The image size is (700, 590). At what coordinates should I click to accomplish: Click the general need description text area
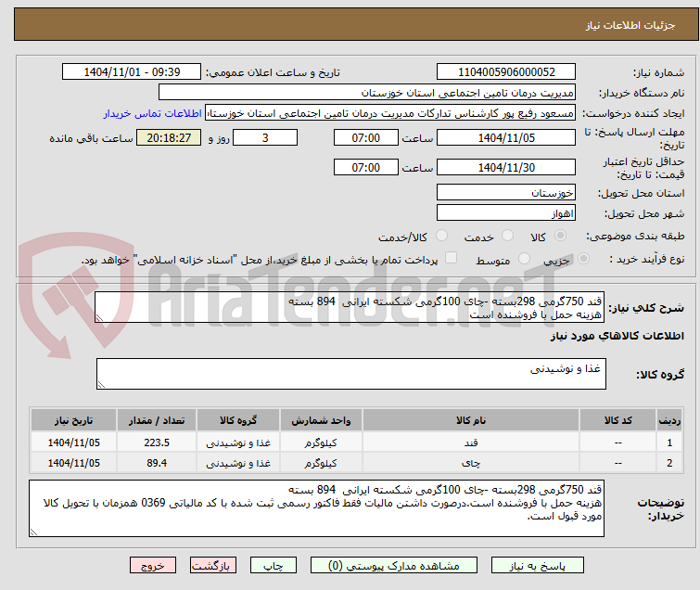click(x=350, y=307)
